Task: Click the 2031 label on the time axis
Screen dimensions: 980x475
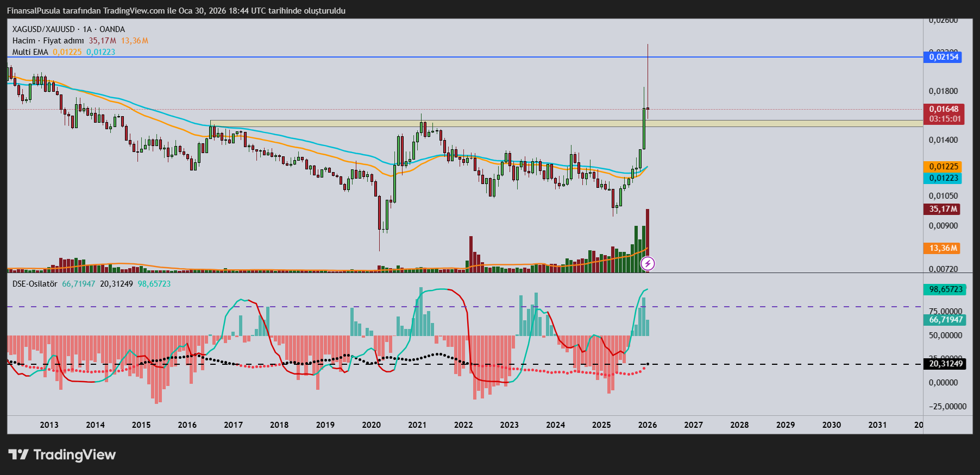Action: (878, 425)
